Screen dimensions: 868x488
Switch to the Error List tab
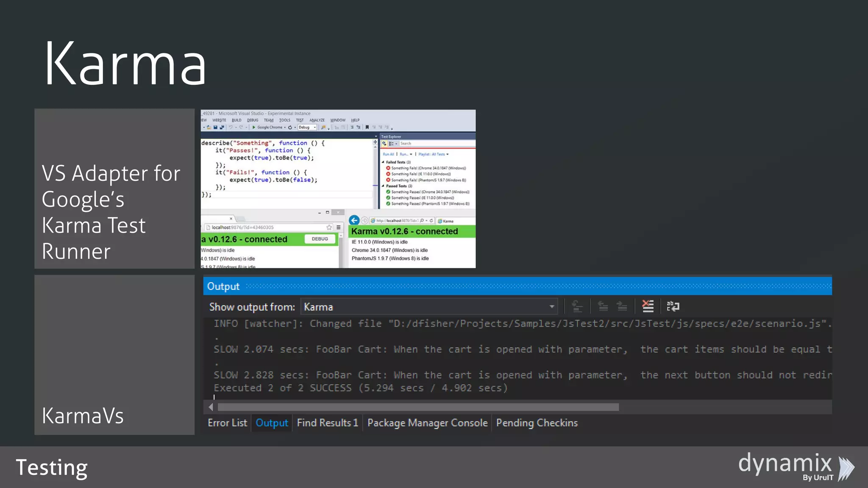(x=227, y=423)
